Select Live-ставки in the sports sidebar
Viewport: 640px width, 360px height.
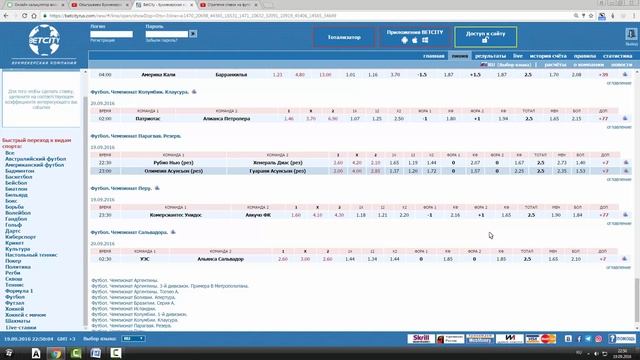click(x=20, y=327)
